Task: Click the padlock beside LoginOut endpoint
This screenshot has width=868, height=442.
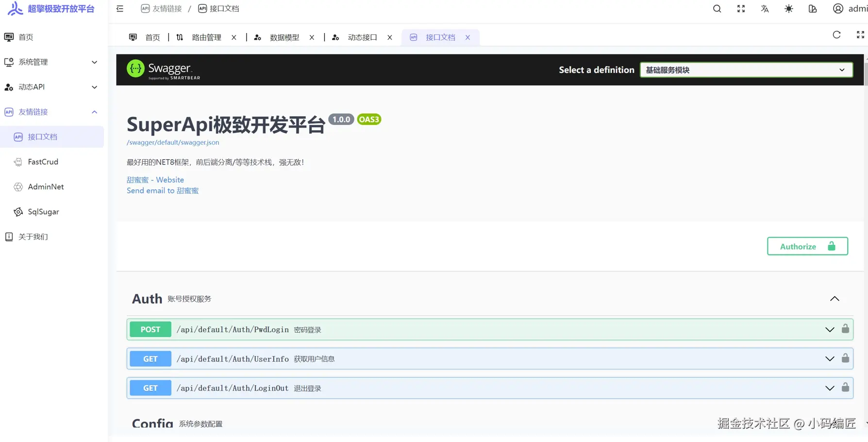Action: pyautogui.click(x=845, y=388)
